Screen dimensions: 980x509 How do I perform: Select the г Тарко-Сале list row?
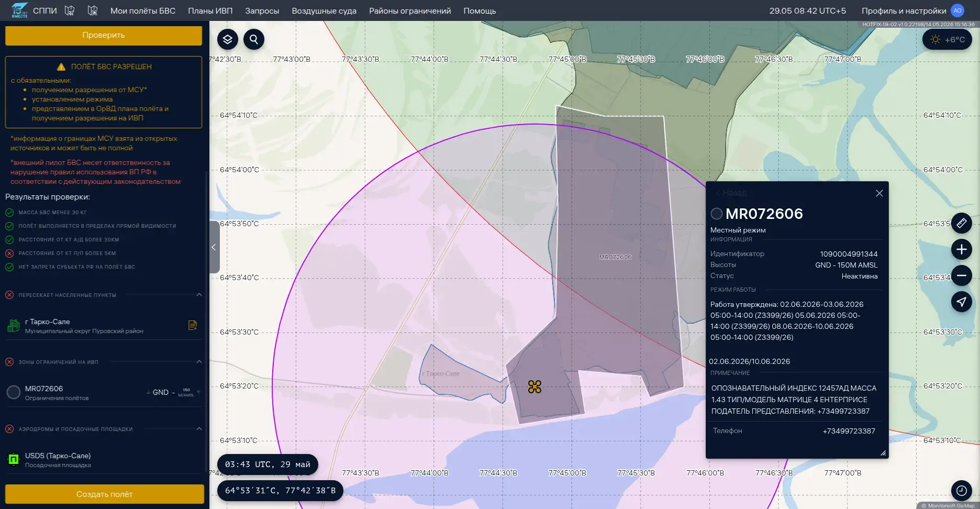(x=104, y=326)
